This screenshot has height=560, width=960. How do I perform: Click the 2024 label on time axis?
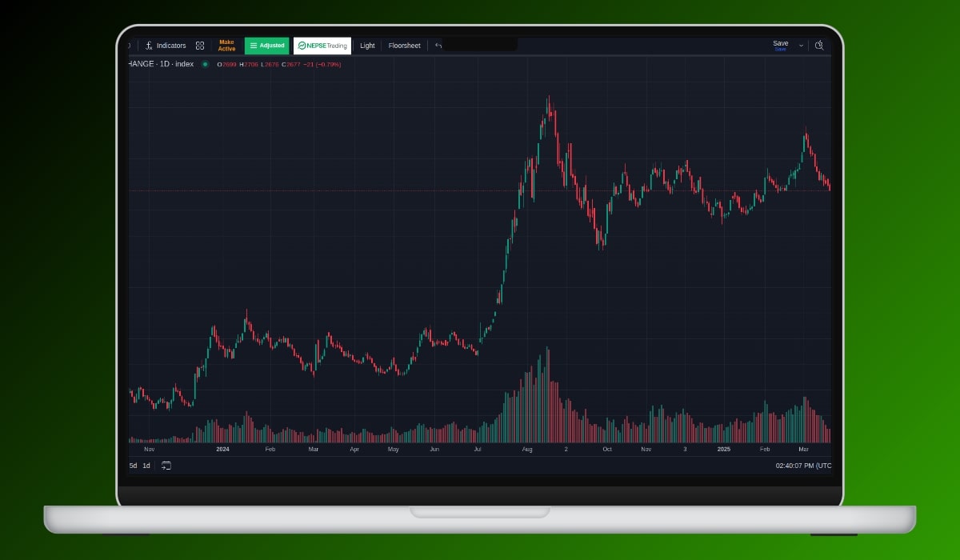tap(222, 450)
